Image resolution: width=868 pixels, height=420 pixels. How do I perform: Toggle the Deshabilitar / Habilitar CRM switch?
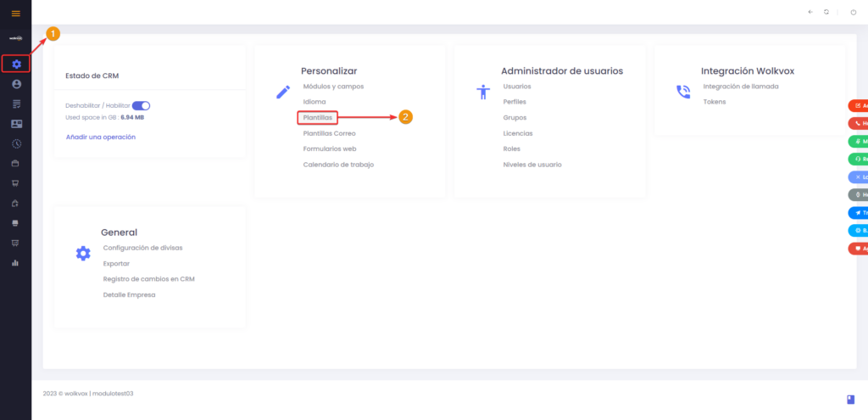[141, 106]
